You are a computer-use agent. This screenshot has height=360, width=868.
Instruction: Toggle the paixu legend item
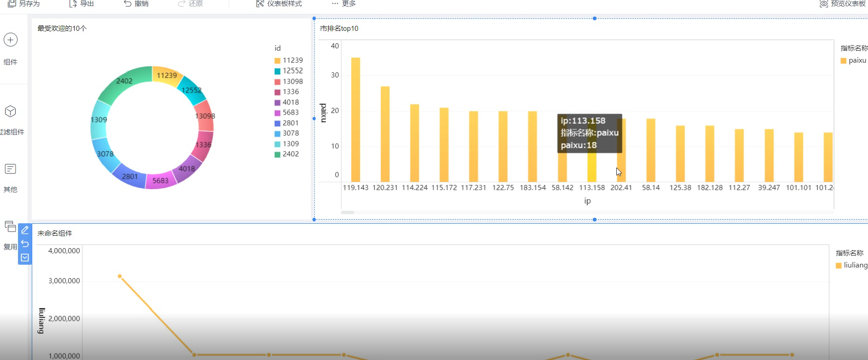853,60
